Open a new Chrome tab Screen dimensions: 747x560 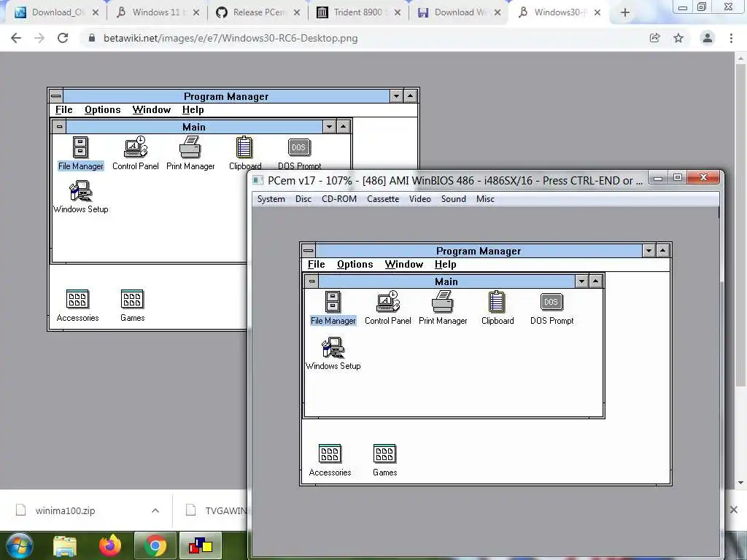(x=625, y=12)
